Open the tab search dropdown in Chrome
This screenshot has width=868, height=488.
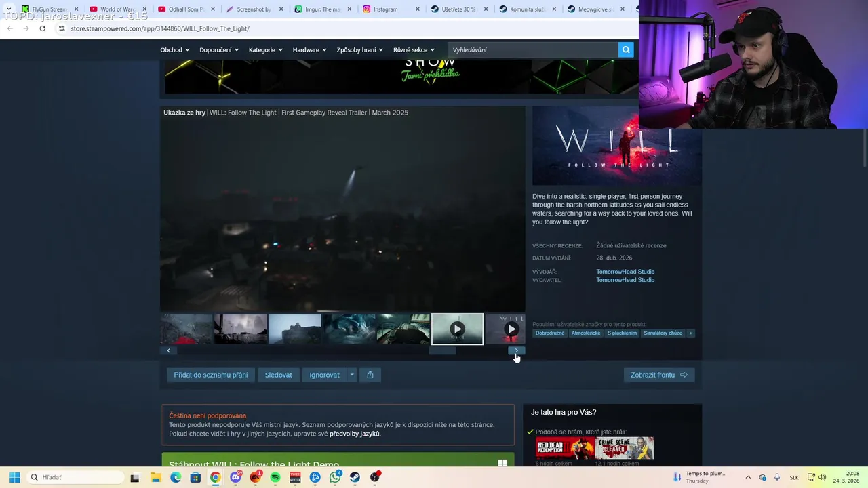click(8, 9)
